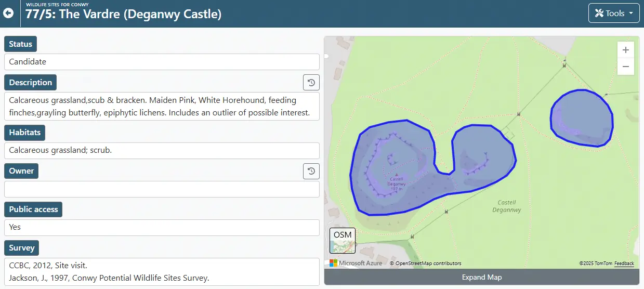View Owner field history
The width and height of the screenshot is (644, 289).
click(x=311, y=171)
